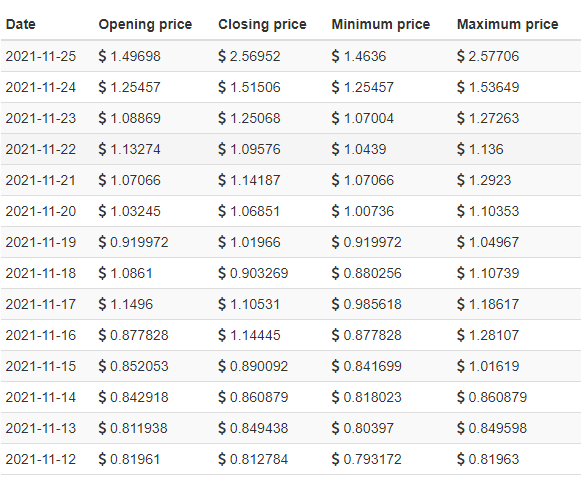Click the Maximum price column header
This screenshot has height=479, width=588.
(507, 24)
